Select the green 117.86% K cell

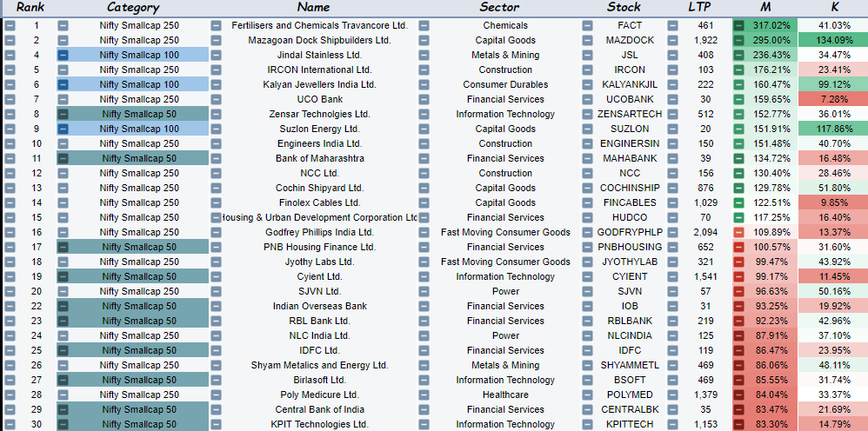833,129
